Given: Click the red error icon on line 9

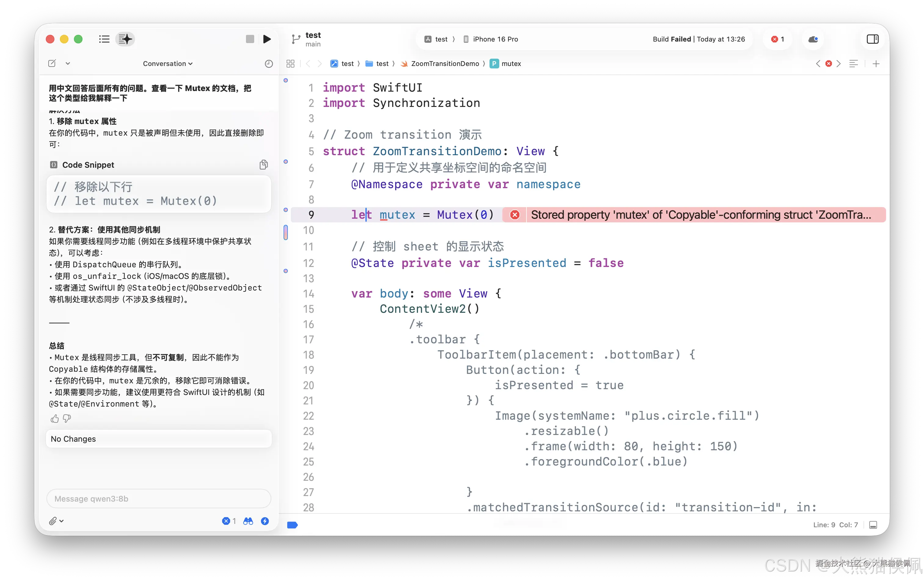Looking at the screenshot, I should point(515,215).
